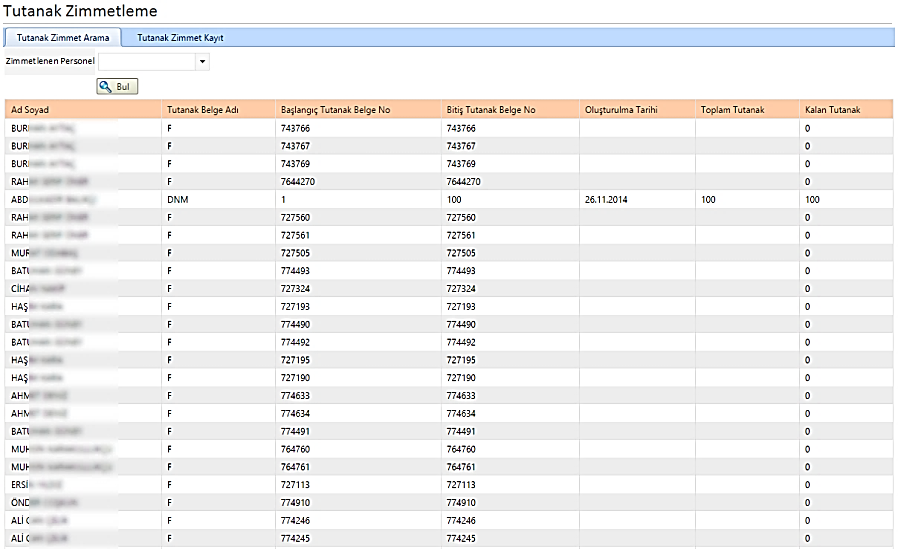The image size is (898, 549).
Task: Select start number cell 727505
Action: [358, 253]
